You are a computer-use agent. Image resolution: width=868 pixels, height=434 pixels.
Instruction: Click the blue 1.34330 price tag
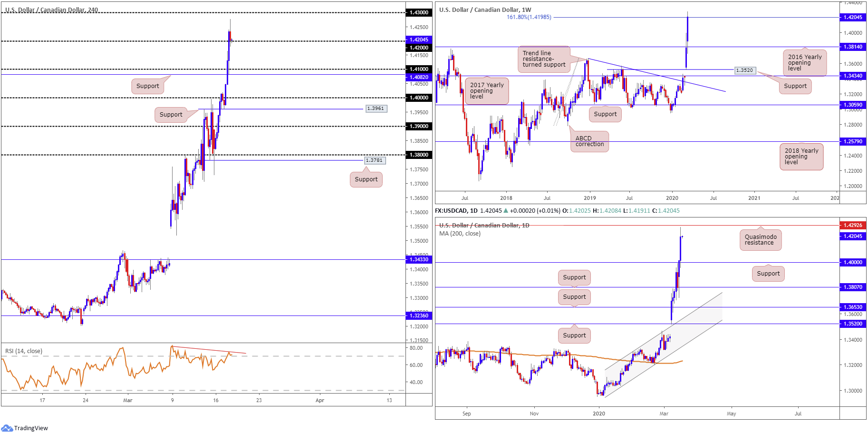tap(419, 259)
